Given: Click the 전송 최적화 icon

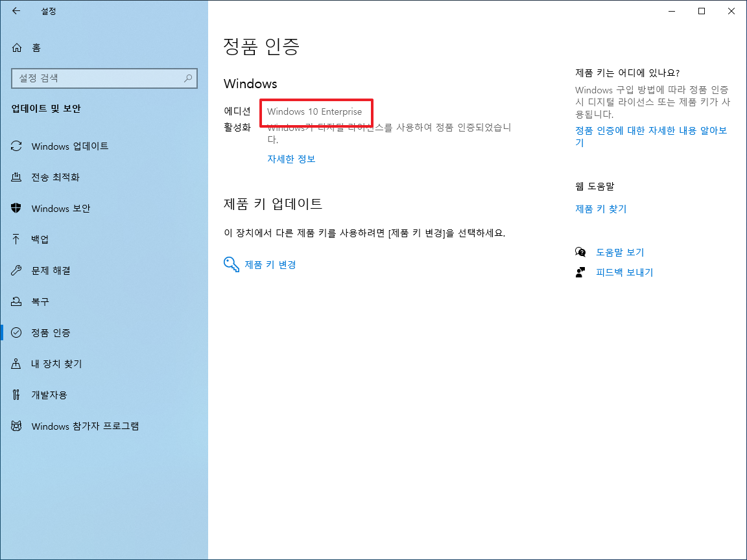Looking at the screenshot, I should (x=16, y=177).
